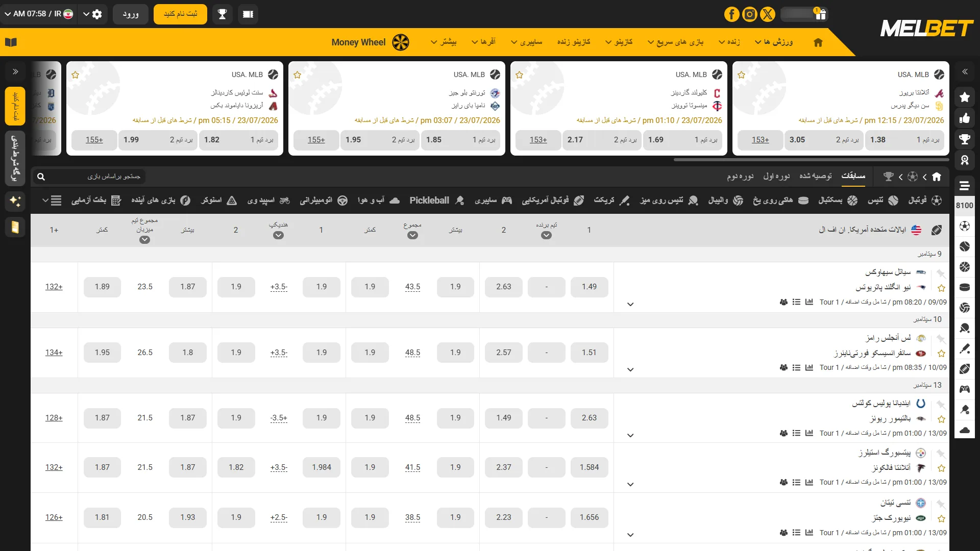This screenshot has width=980, height=551.
Task: Favorite the Atlanta Braves MLB card
Action: coord(742,75)
